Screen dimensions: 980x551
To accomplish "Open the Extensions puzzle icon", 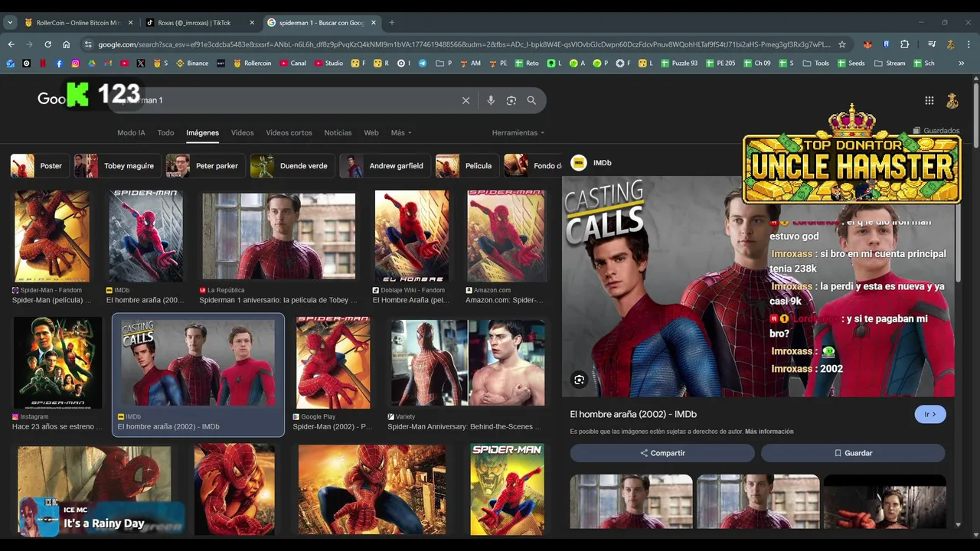I will [904, 44].
